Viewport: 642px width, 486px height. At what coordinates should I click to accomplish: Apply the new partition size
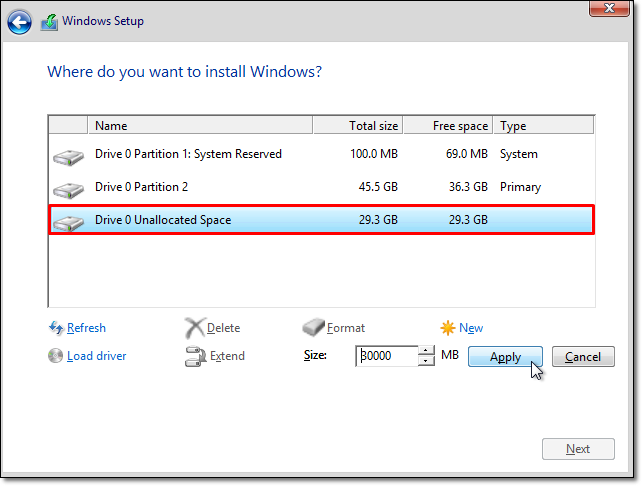coord(505,357)
